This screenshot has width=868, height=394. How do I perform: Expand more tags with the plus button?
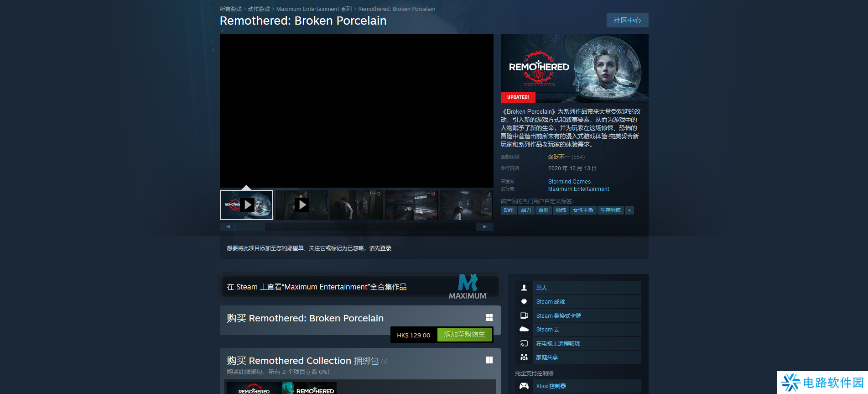629,210
